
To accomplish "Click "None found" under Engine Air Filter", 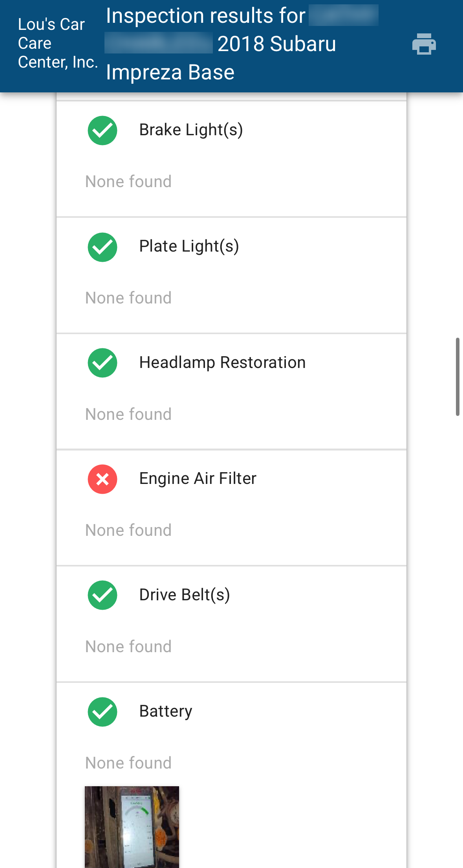I will [x=128, y=530].
